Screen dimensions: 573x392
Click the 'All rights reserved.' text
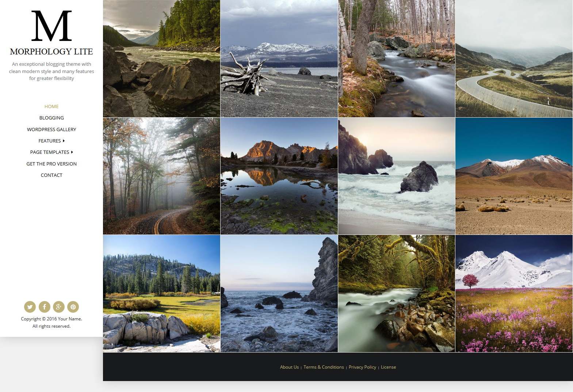click(x=51, y=326)
